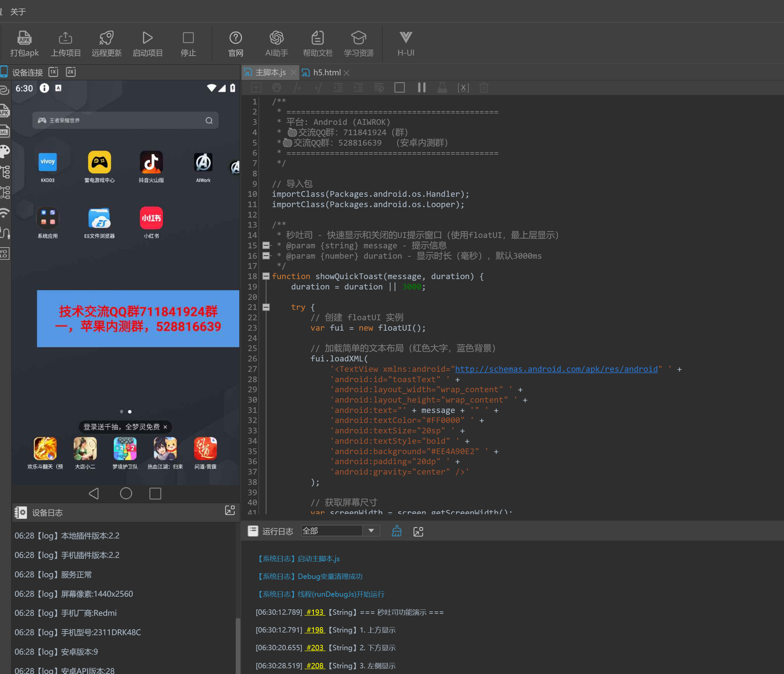Image resolution: width=784 pixels, height=674 pixels.
Task: Switch to the h5.html tab
Action: coord(327,72)
